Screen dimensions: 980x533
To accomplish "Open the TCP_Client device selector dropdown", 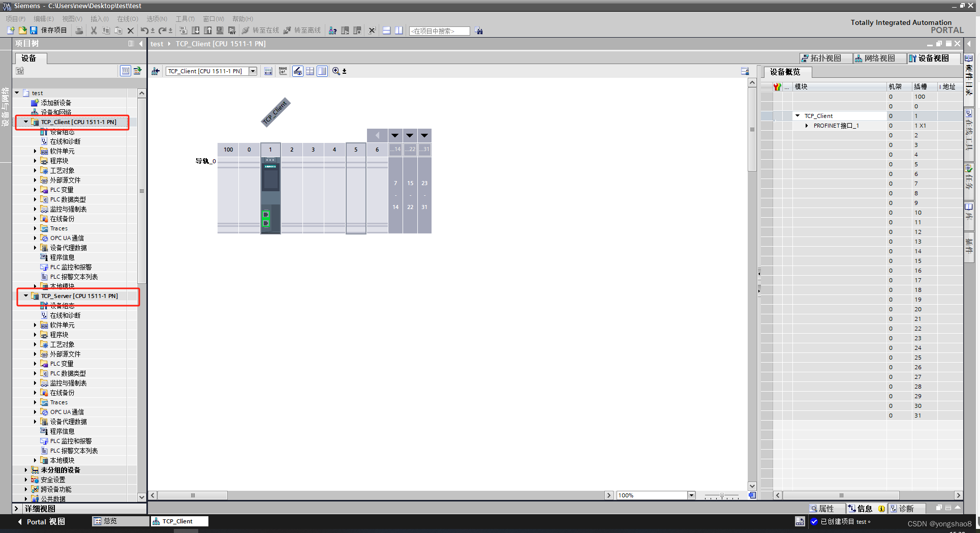I will coord(253,71).
